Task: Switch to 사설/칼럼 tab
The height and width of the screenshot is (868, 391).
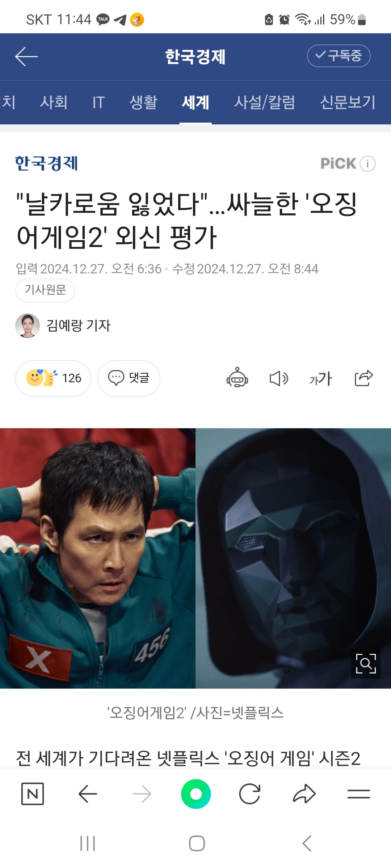Action: pyautogui.click(x=264, y=102)
